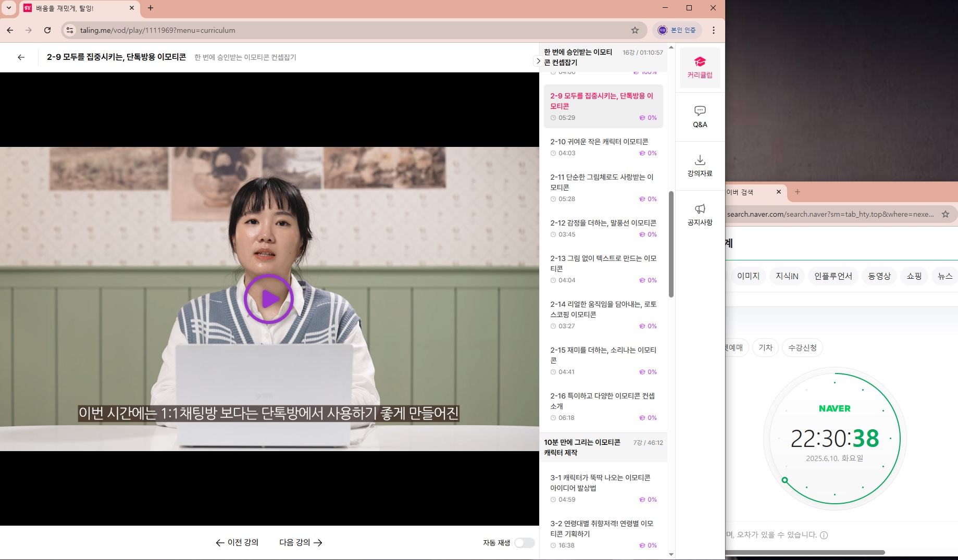The width and height of the screenshot is (958, 560).
Task: Select 동영상 tab in Naver window
Action: [879, 276]
